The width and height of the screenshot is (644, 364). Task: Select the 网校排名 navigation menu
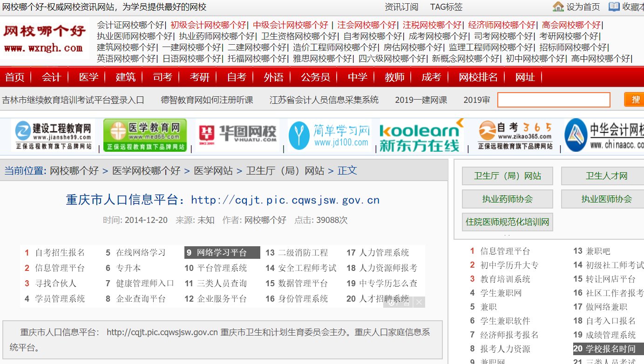478,77
